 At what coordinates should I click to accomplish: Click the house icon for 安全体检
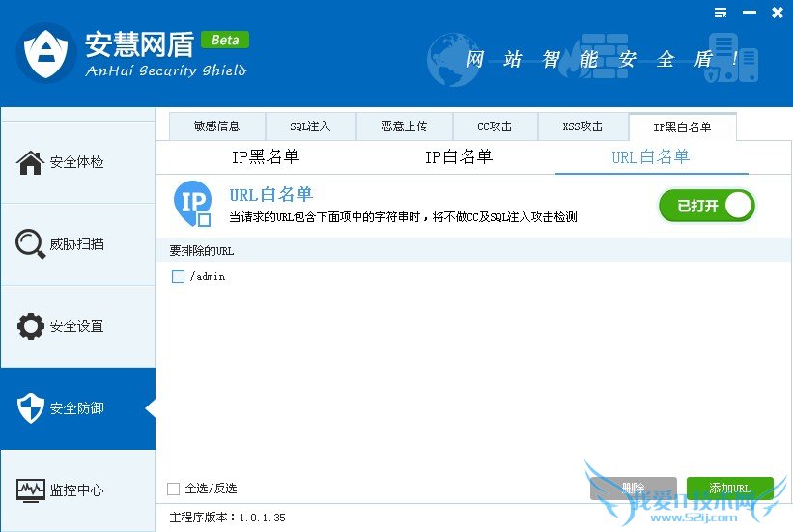[30, 162]
